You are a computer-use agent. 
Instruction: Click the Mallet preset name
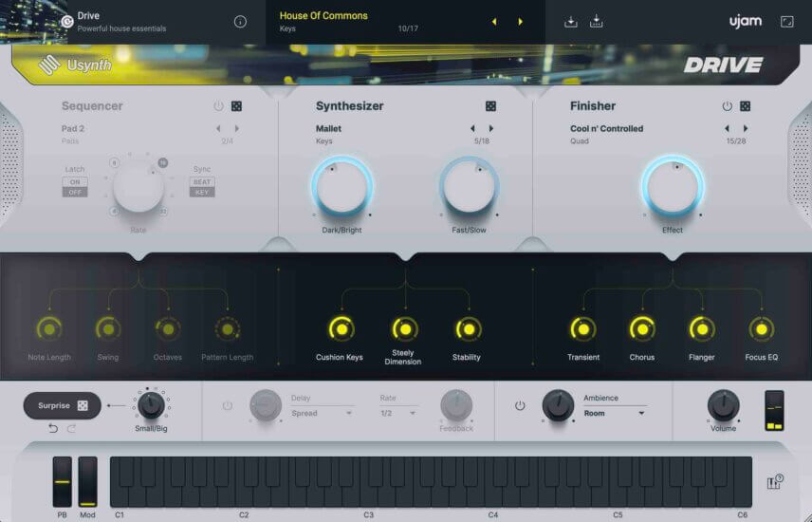pyautogui.click(x=328, y=128)
